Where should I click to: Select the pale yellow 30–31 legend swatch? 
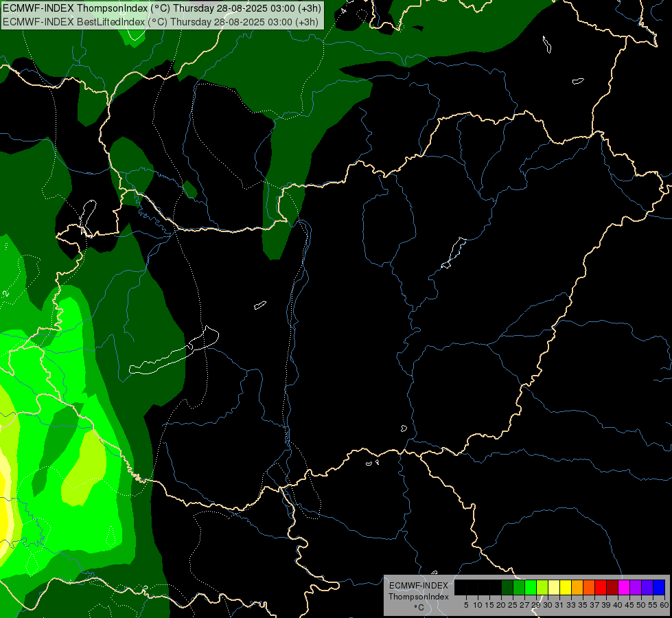554,587
